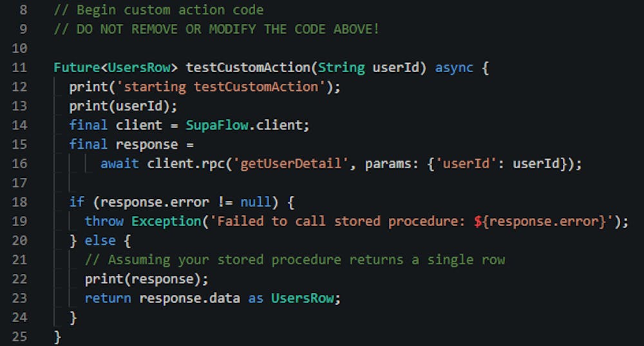This screenshot has height=346, width=644.
Task: Place cursor on the return keyword
Action: point(108,298)
